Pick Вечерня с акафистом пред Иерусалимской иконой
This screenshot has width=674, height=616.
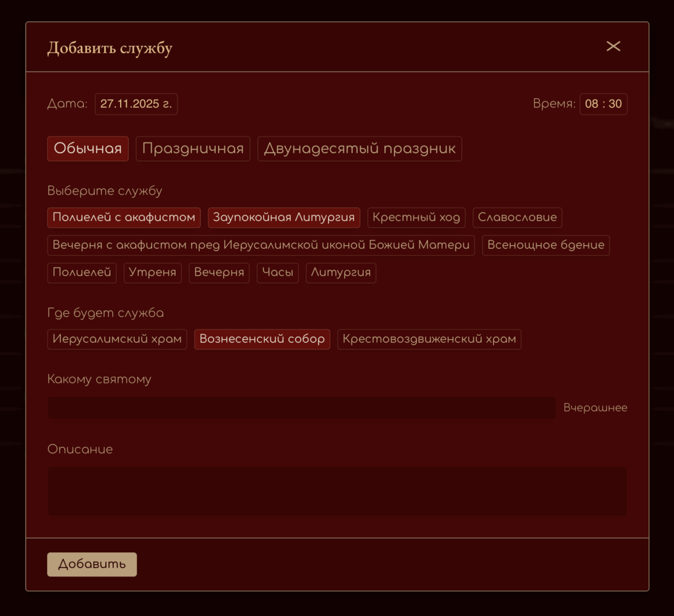[x=261, y=245]
